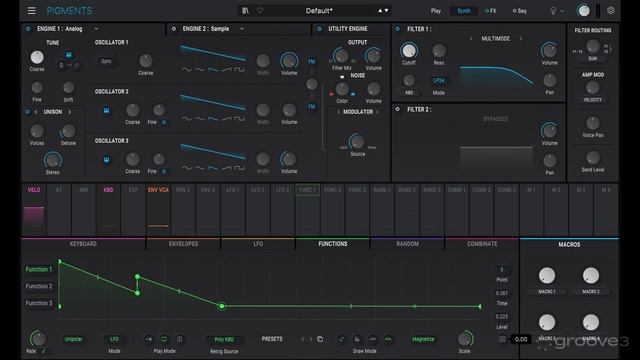This screenshot has height=360, width=640.
Task: Toggle Engine 2 power button
Action: coord(173,29)
